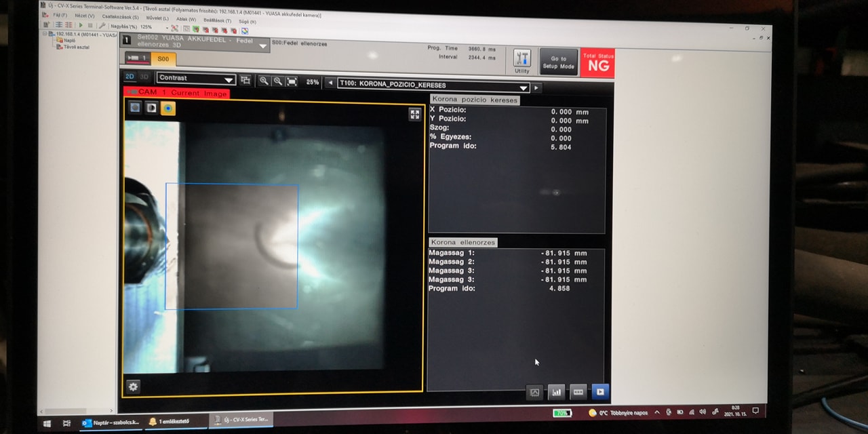Go to the next tool with right arrow
868x434 pixels.
(x=536, y=87)
